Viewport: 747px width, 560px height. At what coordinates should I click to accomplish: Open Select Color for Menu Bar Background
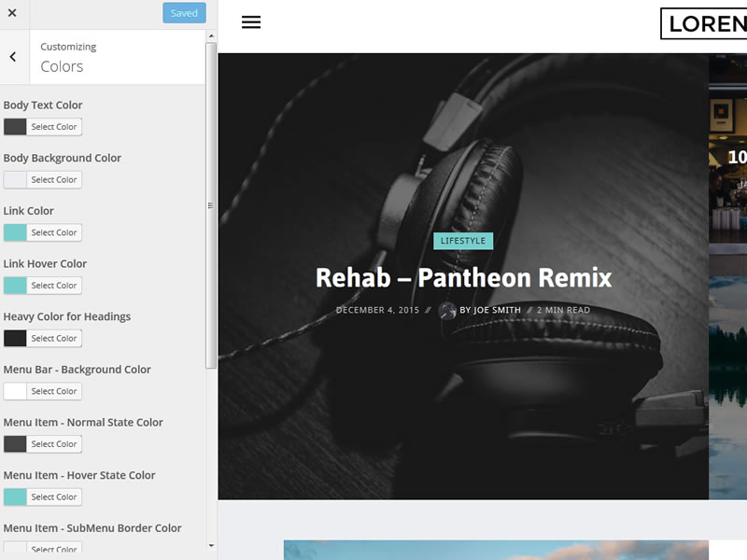(x=53, y=391)
